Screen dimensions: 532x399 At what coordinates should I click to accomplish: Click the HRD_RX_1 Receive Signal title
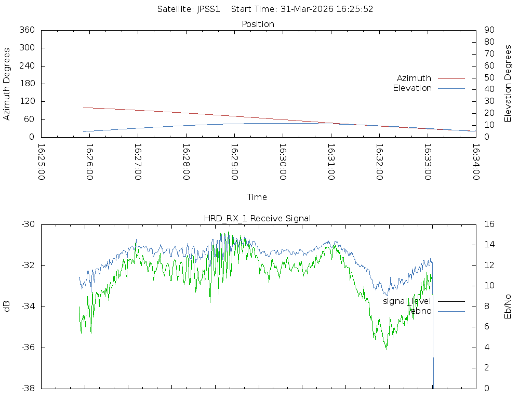257,218
